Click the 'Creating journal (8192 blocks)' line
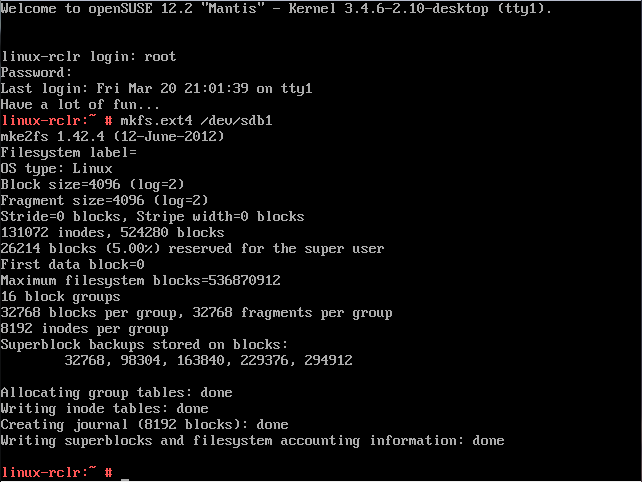 (144, 424)
